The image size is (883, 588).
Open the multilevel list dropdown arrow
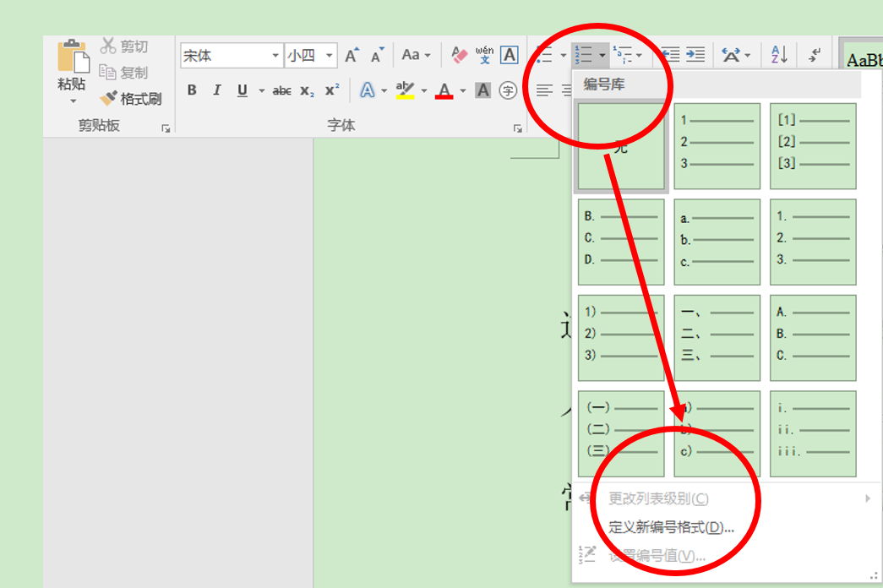point(639,55)
